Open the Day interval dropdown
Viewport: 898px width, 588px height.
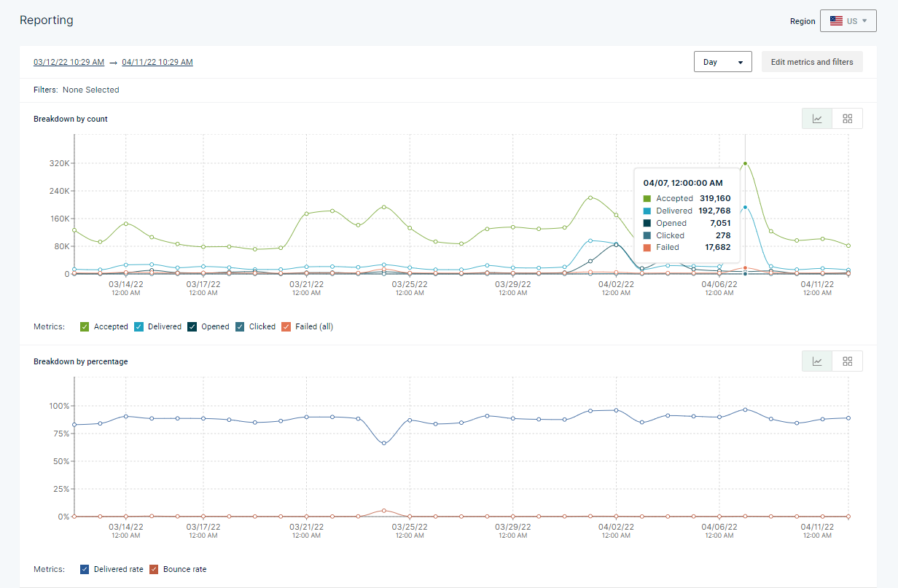[x=723, y=62]
